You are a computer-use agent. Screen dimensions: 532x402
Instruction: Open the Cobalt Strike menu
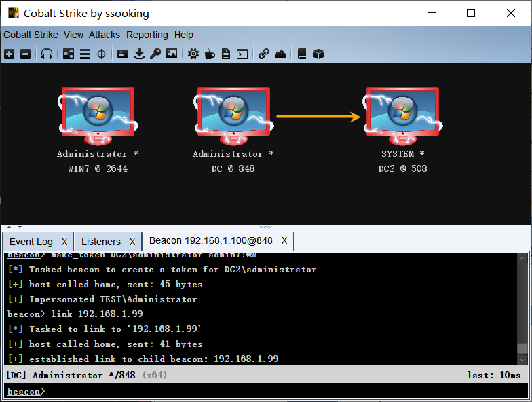point(31,35)
